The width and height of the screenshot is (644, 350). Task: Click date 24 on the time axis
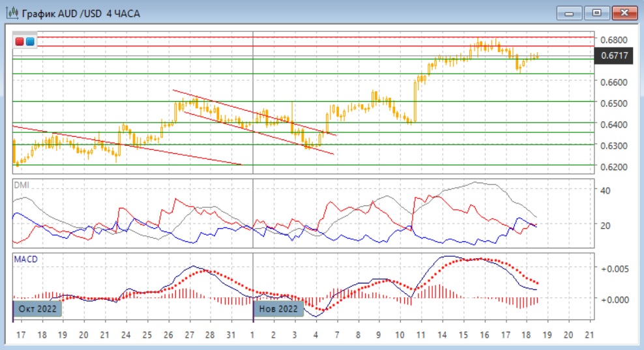pyautogui.click(x=125, y=334)
